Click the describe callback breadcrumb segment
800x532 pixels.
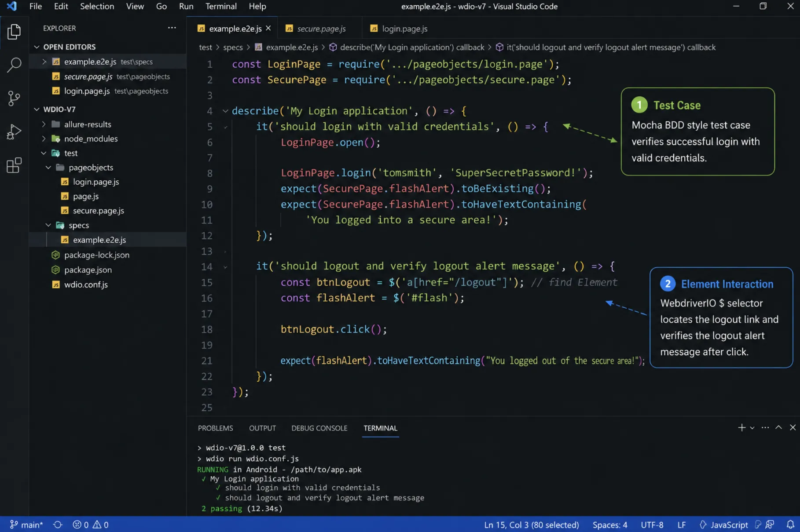coord(407,47)
